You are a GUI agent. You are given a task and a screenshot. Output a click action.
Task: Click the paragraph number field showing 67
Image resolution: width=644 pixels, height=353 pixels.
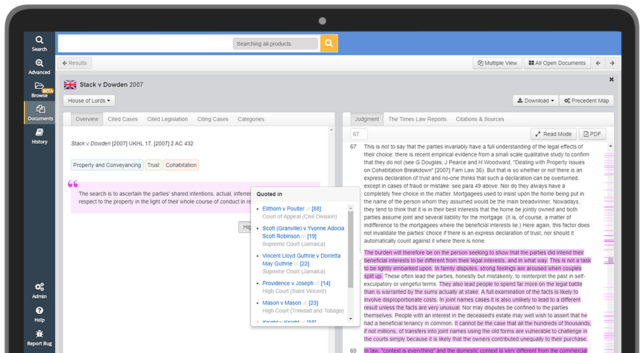pos(359,134)
